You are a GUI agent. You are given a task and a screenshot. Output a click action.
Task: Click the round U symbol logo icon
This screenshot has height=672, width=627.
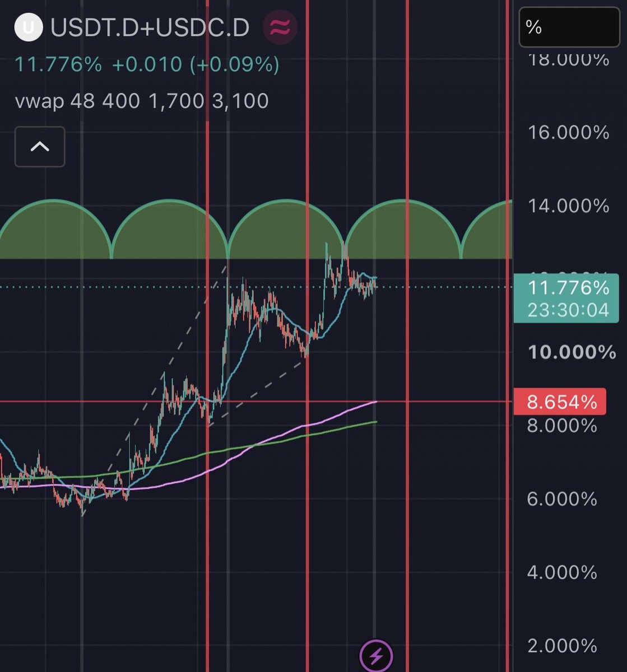[x=29, y=27]
